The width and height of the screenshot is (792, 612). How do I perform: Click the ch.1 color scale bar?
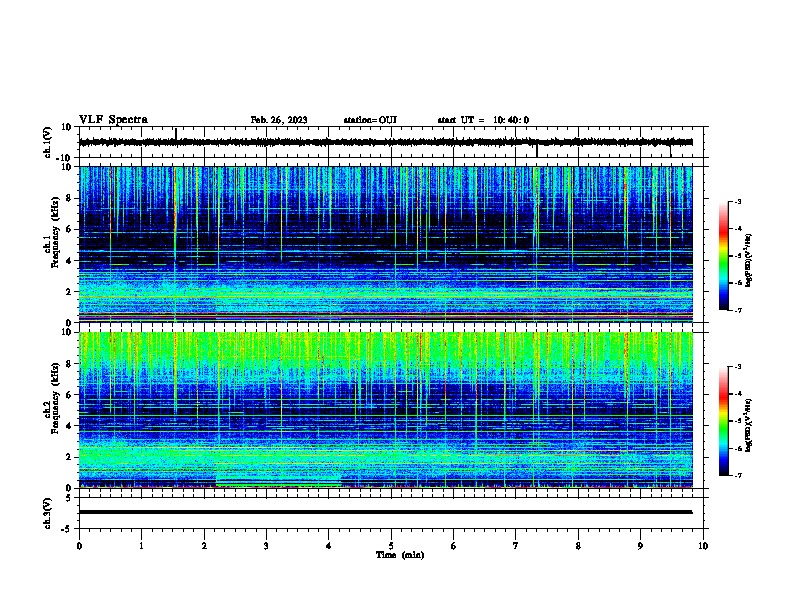click(x=724, y=256)
